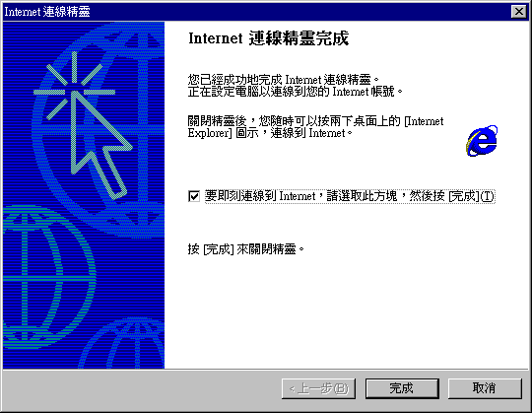Click the 完成 button to finish wizard
This screenshot has width=532, height=413.
point(402,388)
